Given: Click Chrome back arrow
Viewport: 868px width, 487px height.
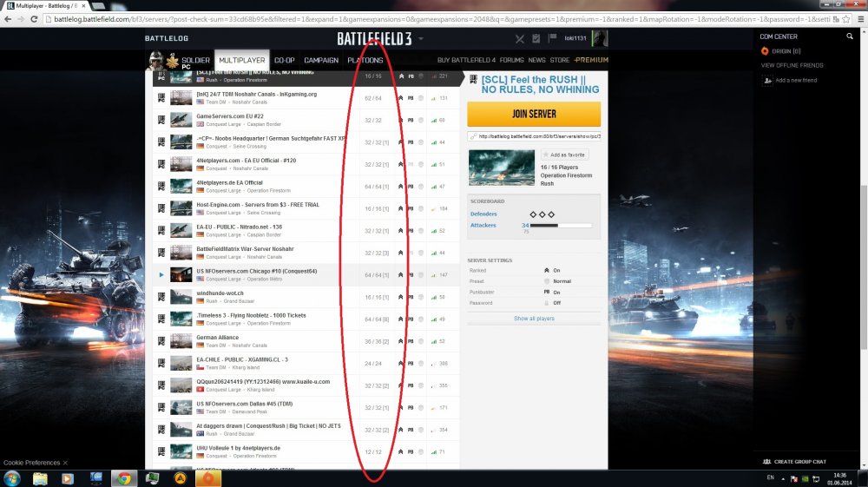Looking at the screenshot, I should coord(8,19).
